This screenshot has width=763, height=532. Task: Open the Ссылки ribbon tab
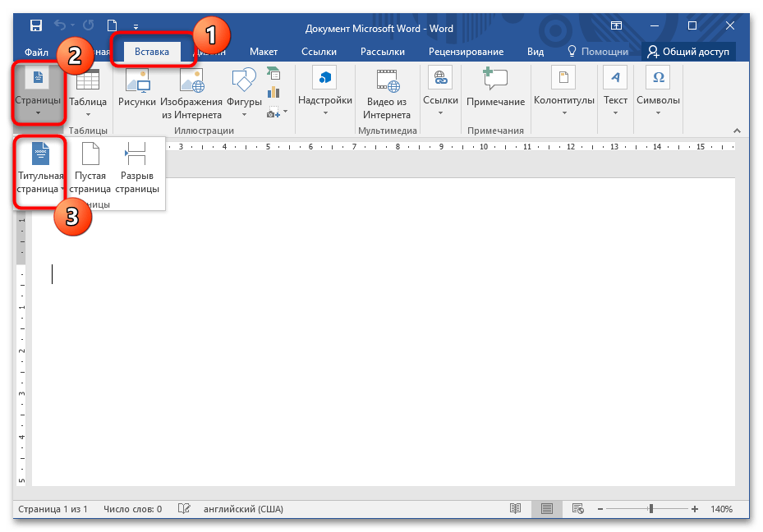click(319, 52)
